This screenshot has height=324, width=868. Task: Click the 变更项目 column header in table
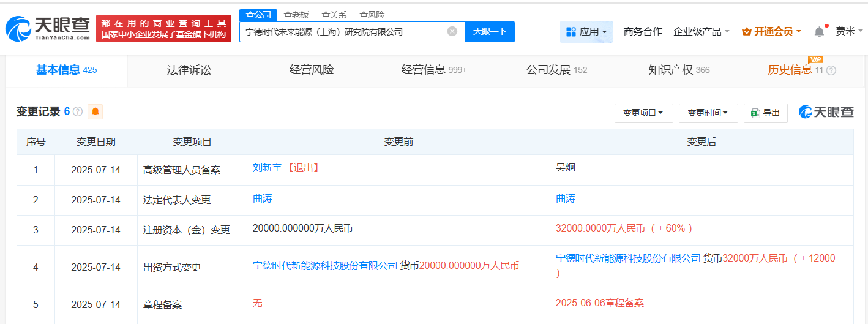click(192, 142)
